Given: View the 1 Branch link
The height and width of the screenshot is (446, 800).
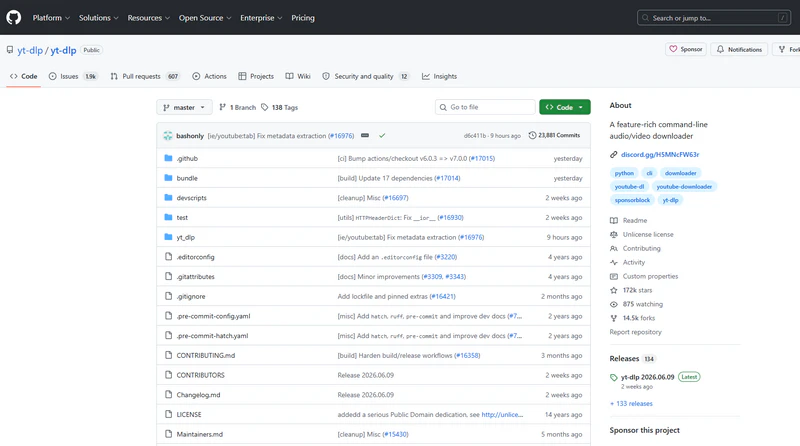Looking at the screenshot, I should click(x=237, y=107).
